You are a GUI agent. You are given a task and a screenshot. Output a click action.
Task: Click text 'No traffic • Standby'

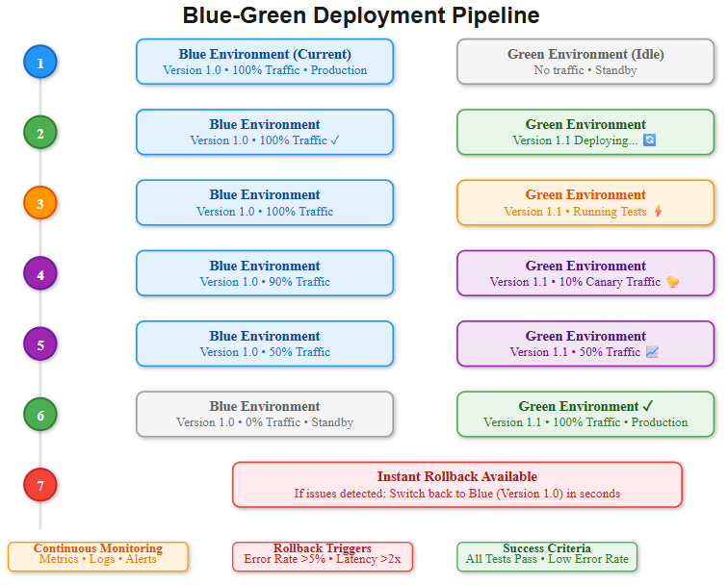(585, 70)
